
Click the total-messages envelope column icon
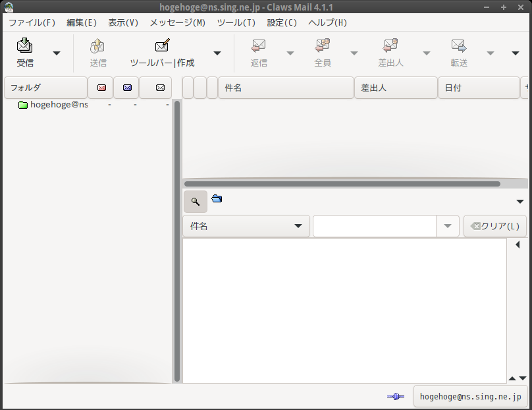(160, 88)
